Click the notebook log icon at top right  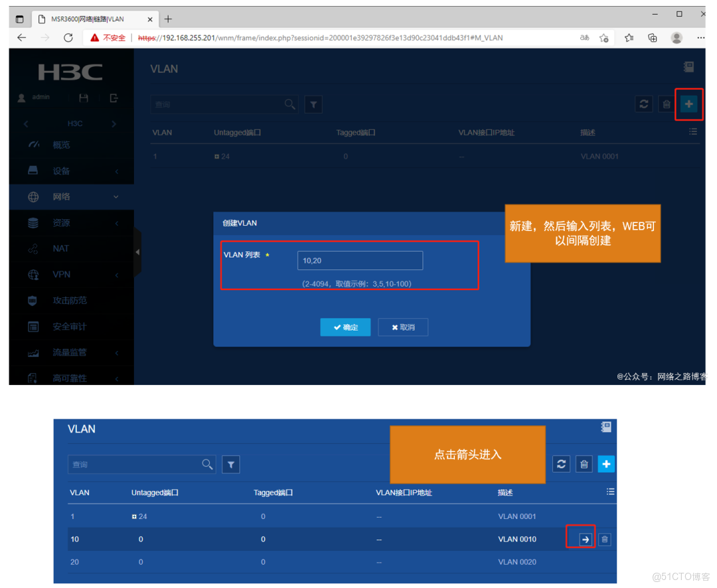688,66
